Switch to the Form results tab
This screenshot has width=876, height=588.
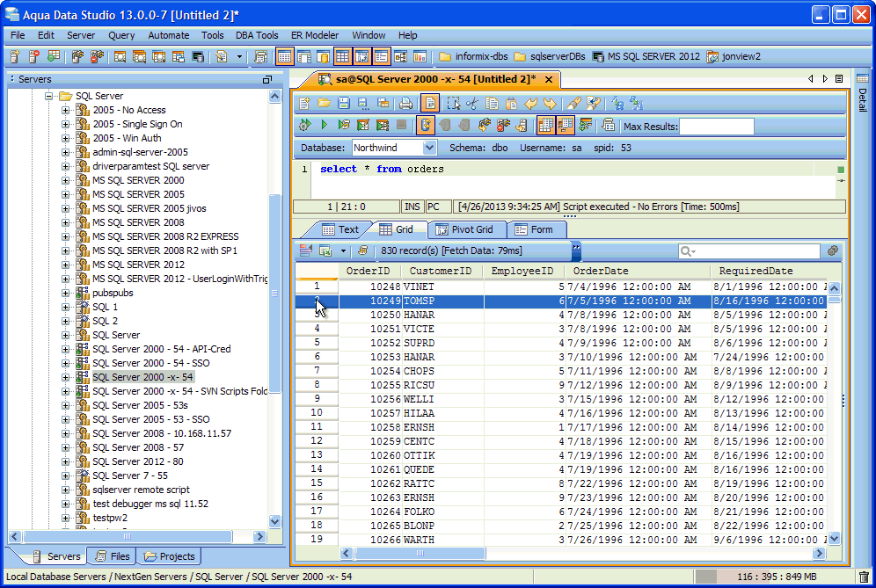tap(537, 229)
